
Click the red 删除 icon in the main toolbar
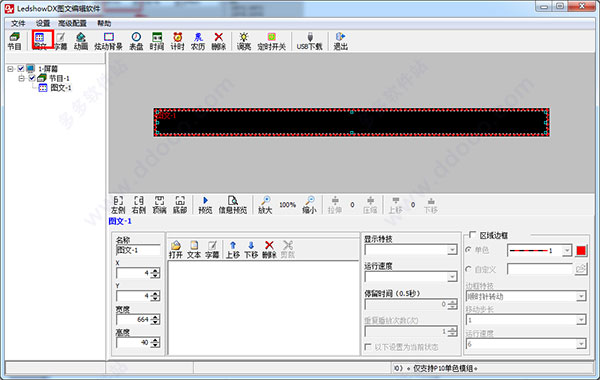[x=218, y=41]
